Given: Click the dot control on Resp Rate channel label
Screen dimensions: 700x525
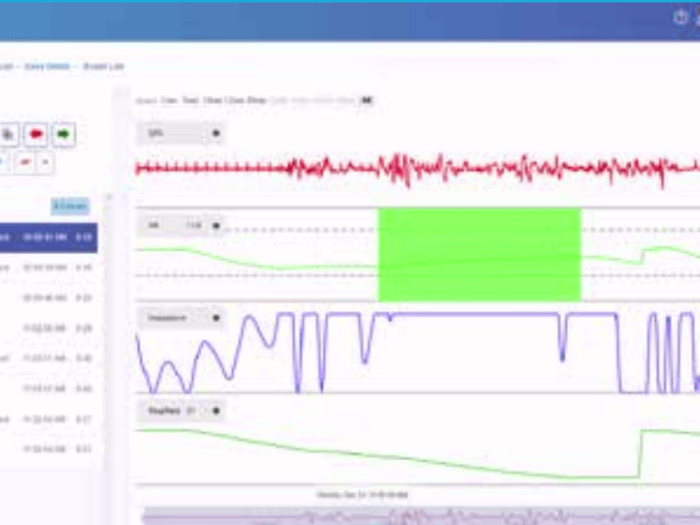Looking at the screenshot, I should point(216,411).
